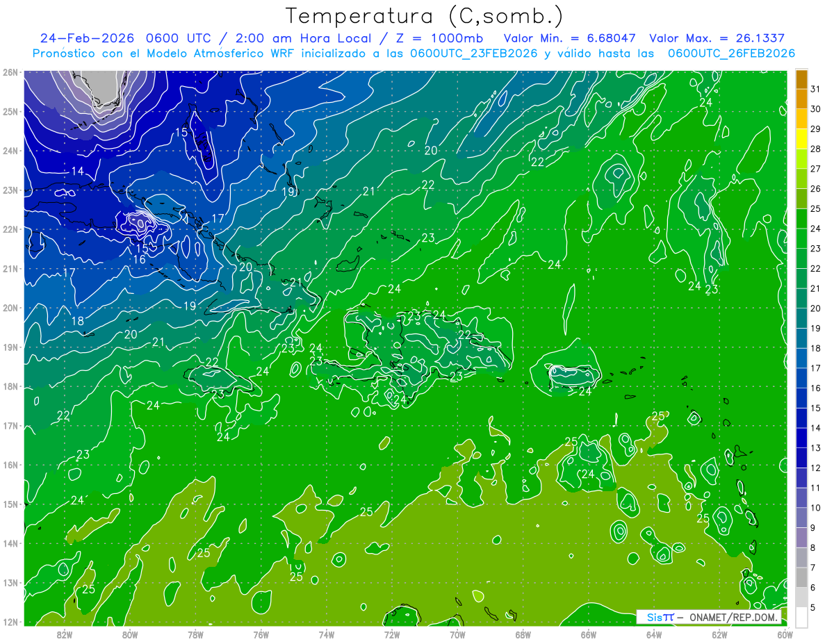
Task: Select the valid-until time "0600UTC_26FEB2026"
Action: click(732, 53)
